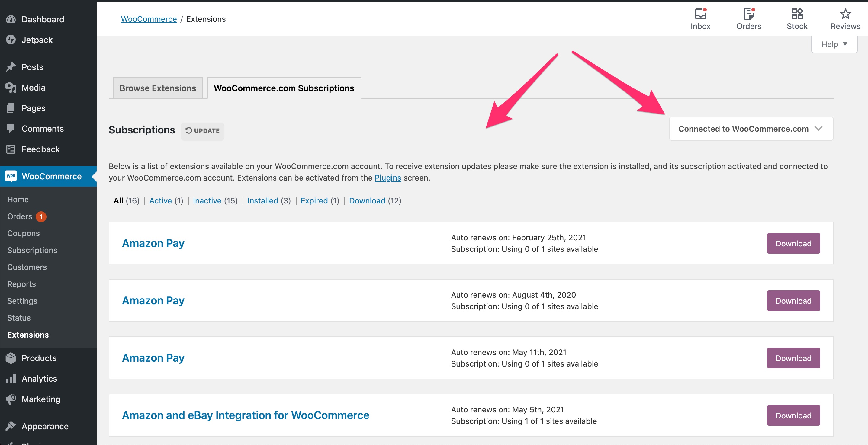The image size is (868, 445).
Task: Switch to Browse Extensions tab
Action: point(158,88)
